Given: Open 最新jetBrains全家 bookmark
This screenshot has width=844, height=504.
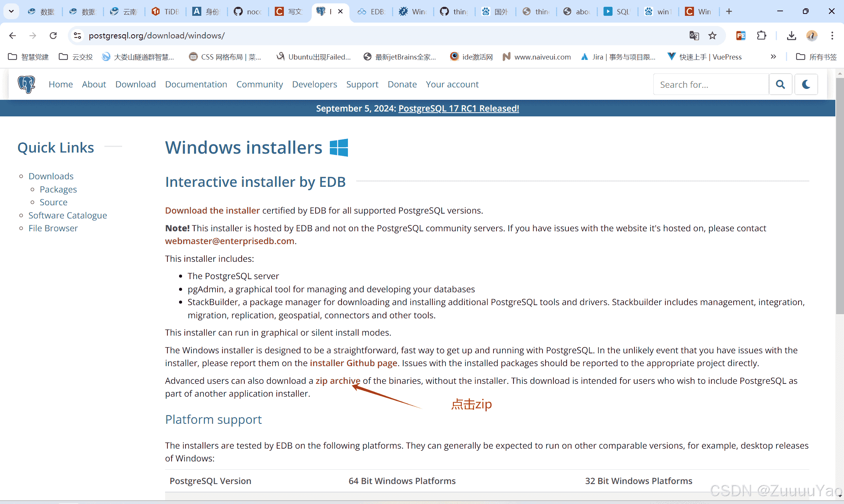Looking at the screenshot, I should (399, 57).
